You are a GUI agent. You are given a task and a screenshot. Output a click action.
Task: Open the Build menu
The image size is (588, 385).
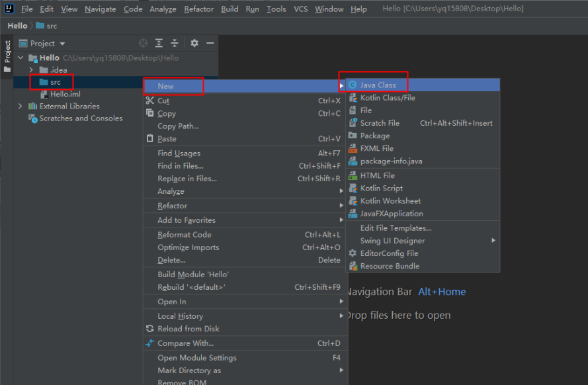(x=230, y=9)
